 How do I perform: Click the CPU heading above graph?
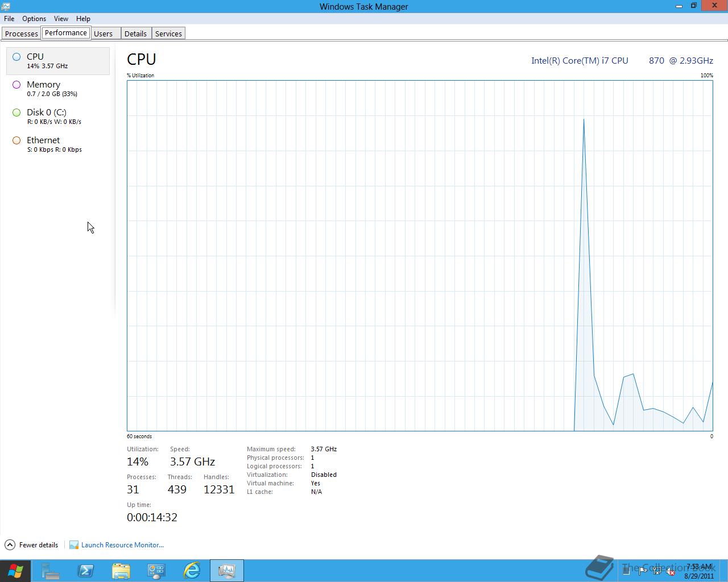[x=142, y=59]
